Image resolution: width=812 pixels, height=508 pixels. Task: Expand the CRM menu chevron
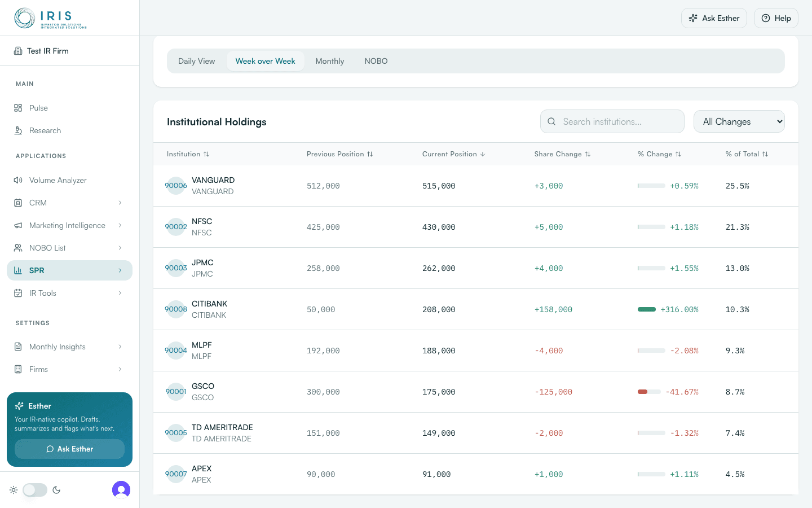(x=120, y=203)
